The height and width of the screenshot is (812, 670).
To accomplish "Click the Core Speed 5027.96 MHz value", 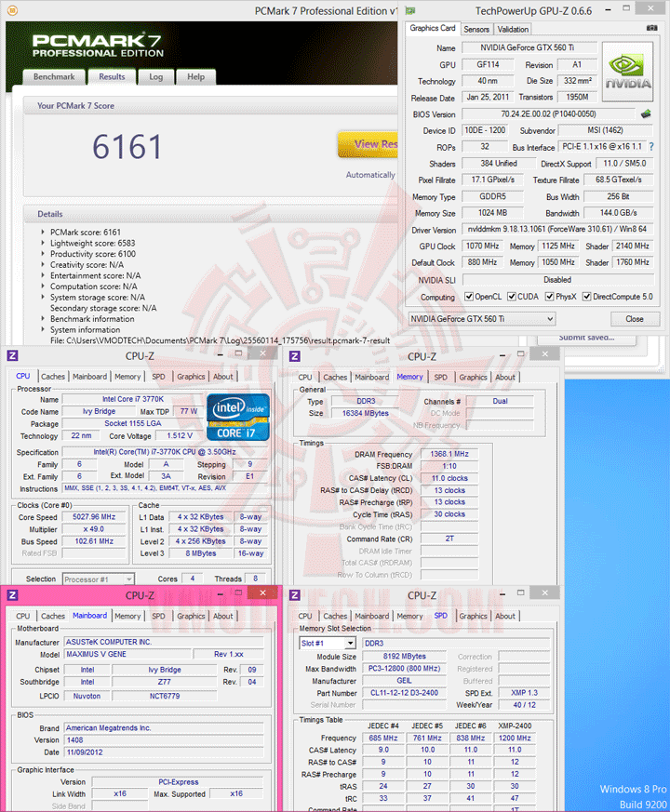I will click(94, 517).
